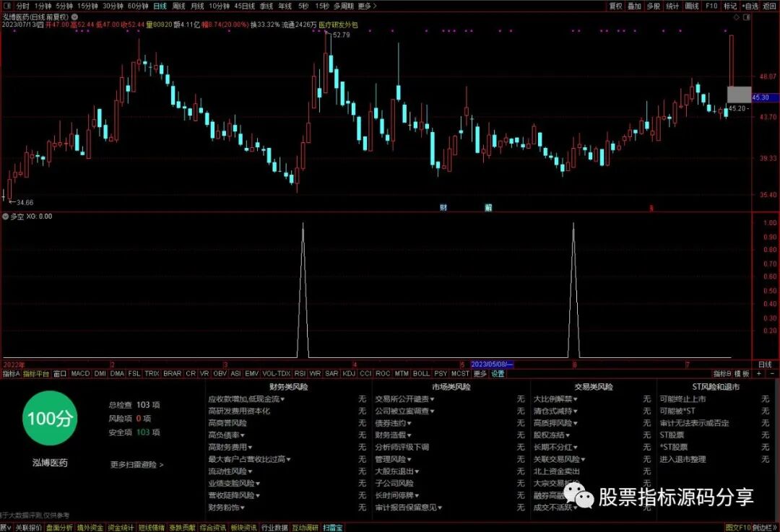Expand 业绩变脸风险 details

click(234, 483)
